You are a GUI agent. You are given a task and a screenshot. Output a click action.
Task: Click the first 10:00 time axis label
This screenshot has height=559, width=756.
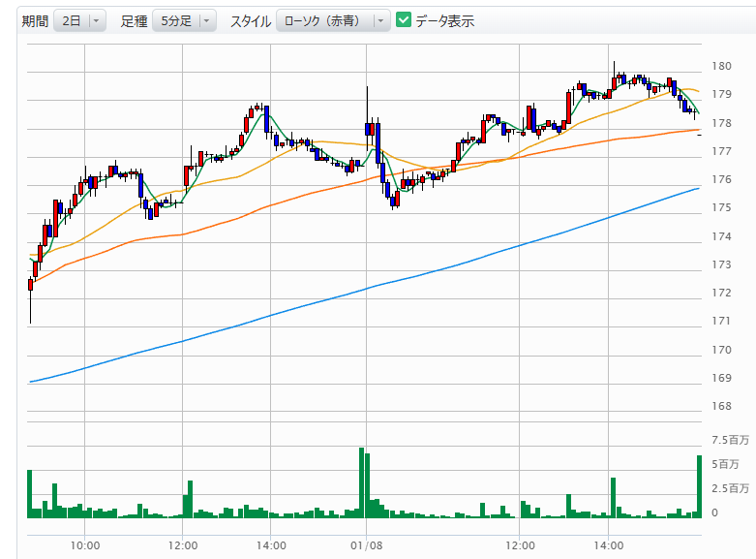pyautogui.click(x=85, y=545)
